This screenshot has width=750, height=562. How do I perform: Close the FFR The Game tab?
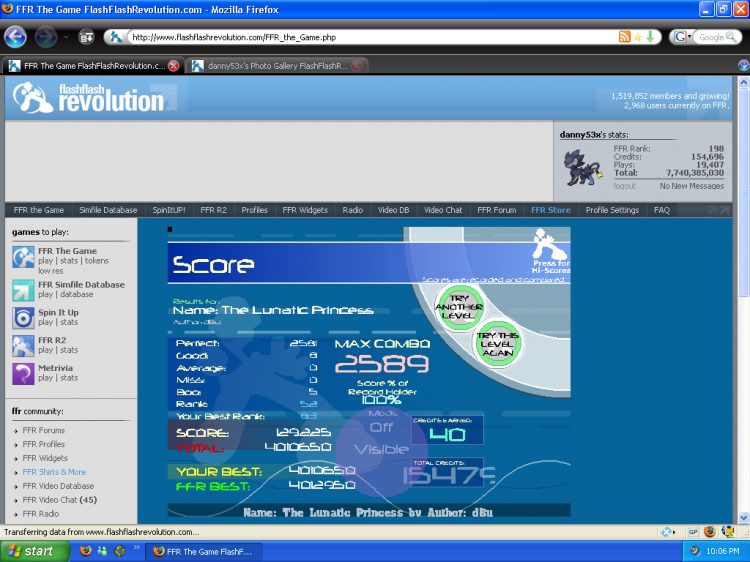point(174,66)
